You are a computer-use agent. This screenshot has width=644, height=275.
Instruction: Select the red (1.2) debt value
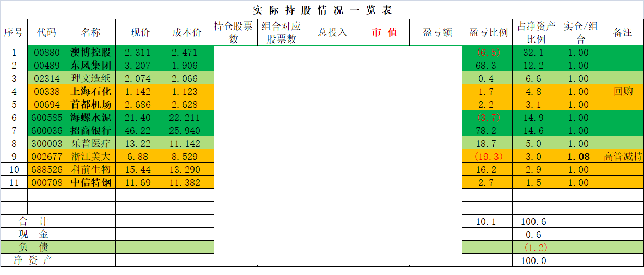tap(536, 247)
